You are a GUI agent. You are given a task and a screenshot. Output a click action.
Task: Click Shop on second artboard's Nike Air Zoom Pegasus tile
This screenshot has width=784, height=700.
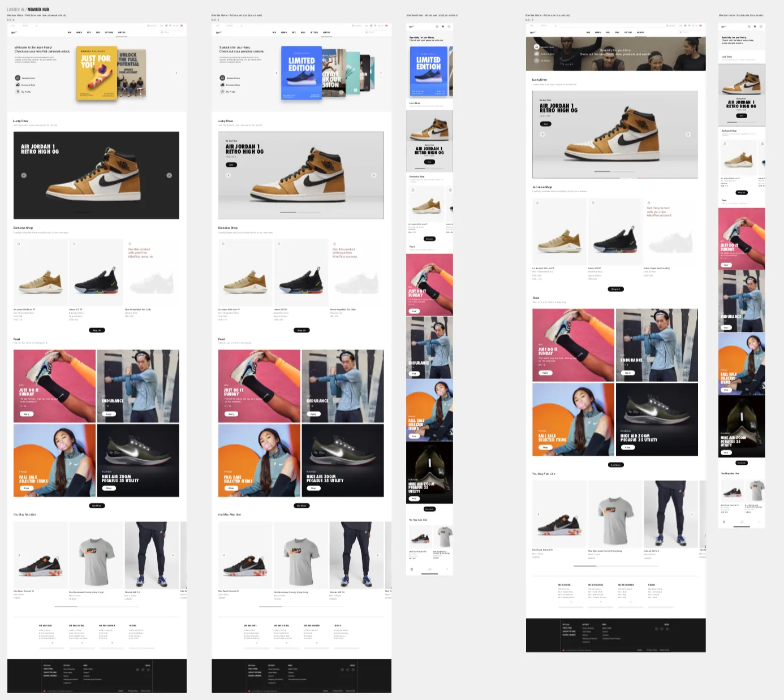[313, 488]
